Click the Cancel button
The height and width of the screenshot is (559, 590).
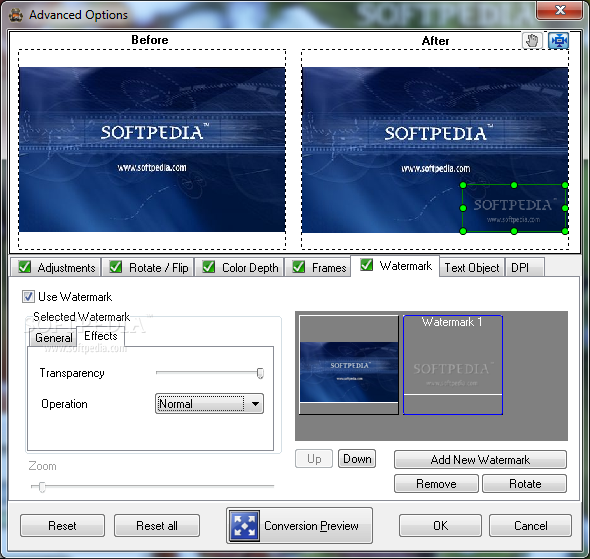(x=531, y=526)
